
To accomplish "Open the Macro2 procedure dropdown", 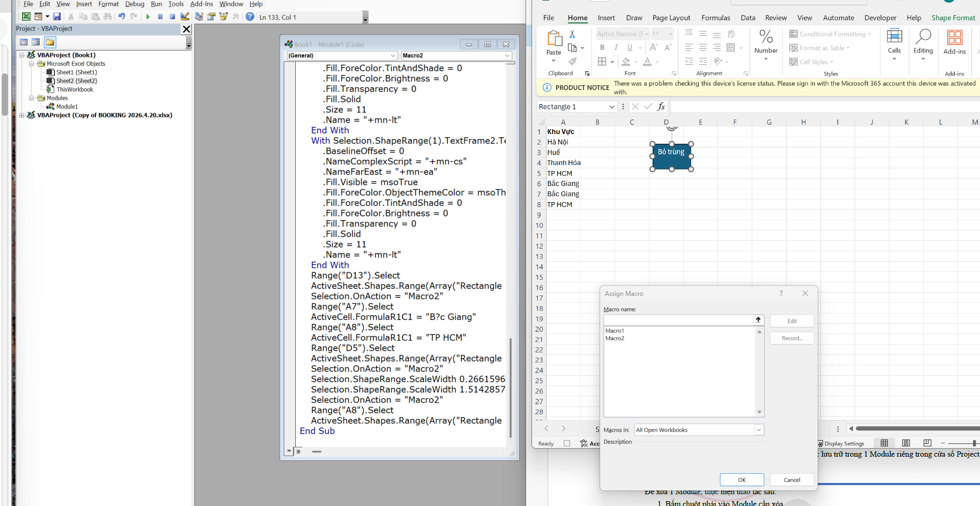I will coord(507,56).
